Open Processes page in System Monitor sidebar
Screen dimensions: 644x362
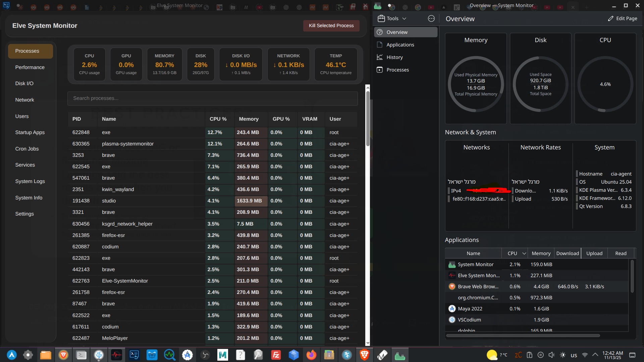(x=397, y=70)
